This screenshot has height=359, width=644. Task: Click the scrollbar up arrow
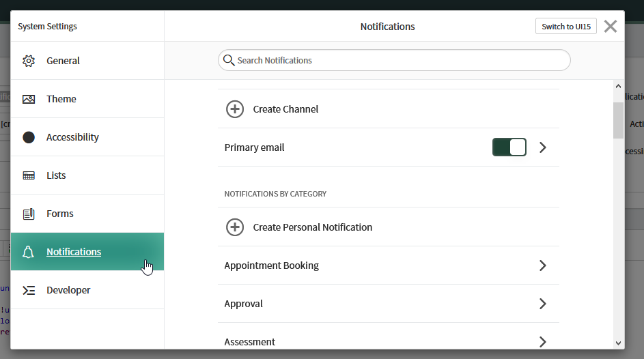[618, 86]
